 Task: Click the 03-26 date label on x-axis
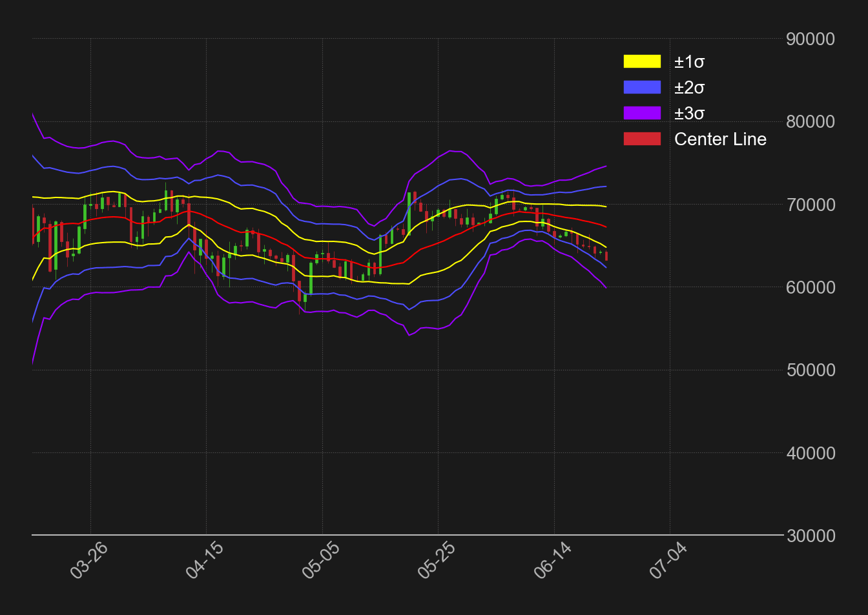[89, 560]
